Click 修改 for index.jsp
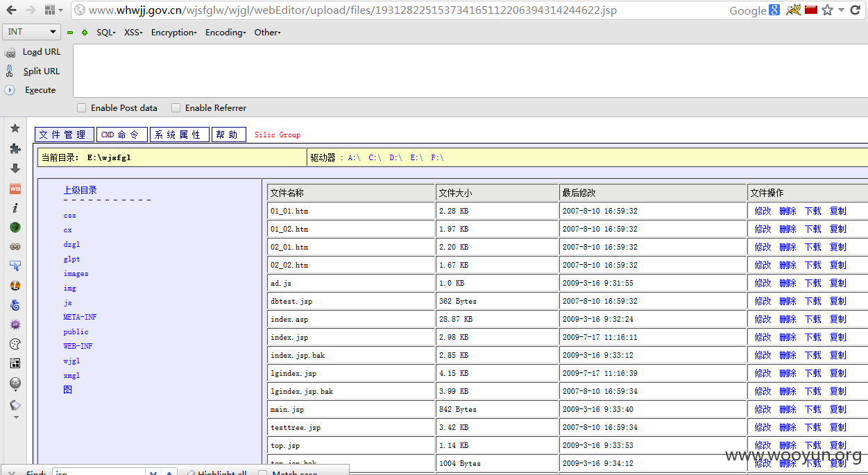This screenshot has height=475, width=868. (x=763, y=337)
